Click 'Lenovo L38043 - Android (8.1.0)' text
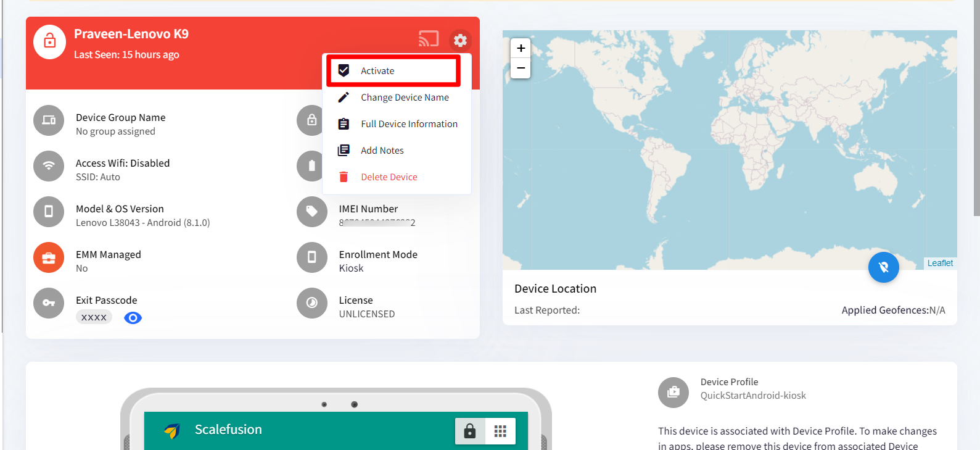980x450 pixels. [x=143, y=223]
